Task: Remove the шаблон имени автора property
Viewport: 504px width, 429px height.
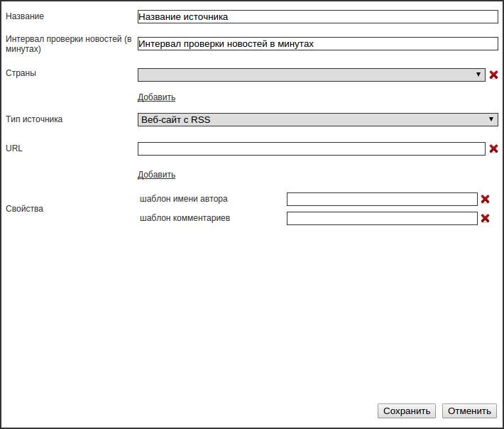Action: pyautogui.click(x=486, y=200)
